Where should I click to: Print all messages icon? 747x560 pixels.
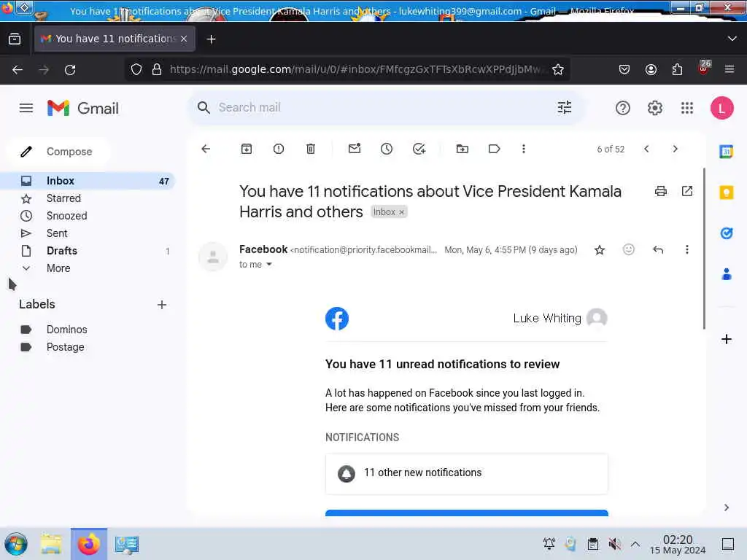[x=661, y=192]
